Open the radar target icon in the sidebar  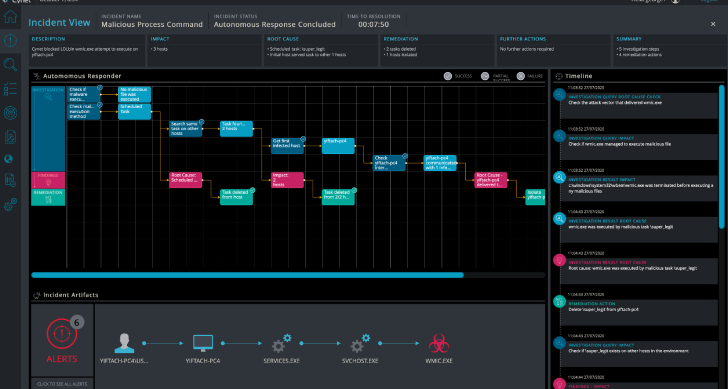pyautogui.click(x=10, y=112)
